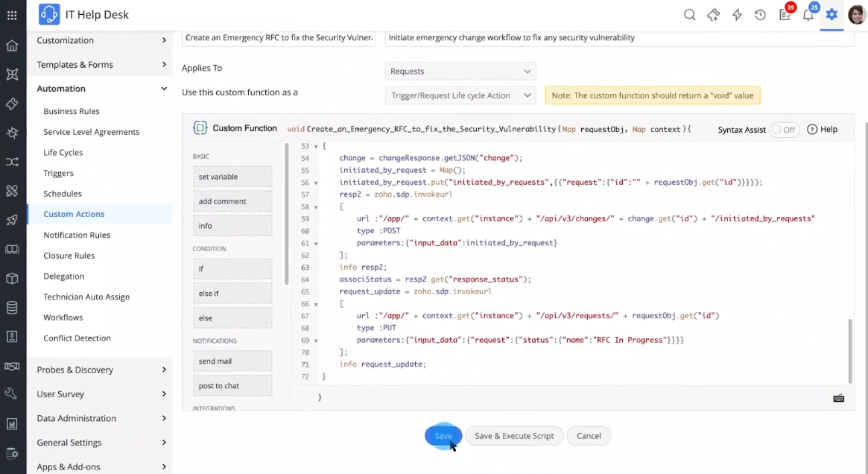This screenshot has height=474, width=868.
Task: Click Save & Execute Script button
Action: pos(514,436)
